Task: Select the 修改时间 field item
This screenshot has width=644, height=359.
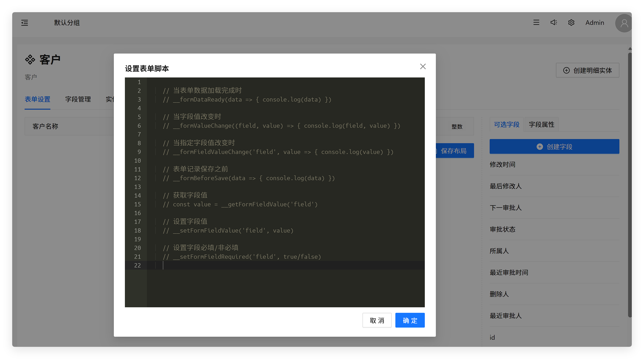Action: tap(503, 164)
